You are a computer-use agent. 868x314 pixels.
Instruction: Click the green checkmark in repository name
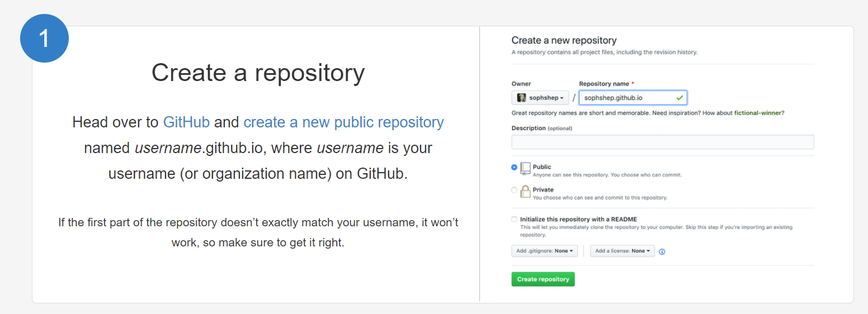tap(680, 98)
